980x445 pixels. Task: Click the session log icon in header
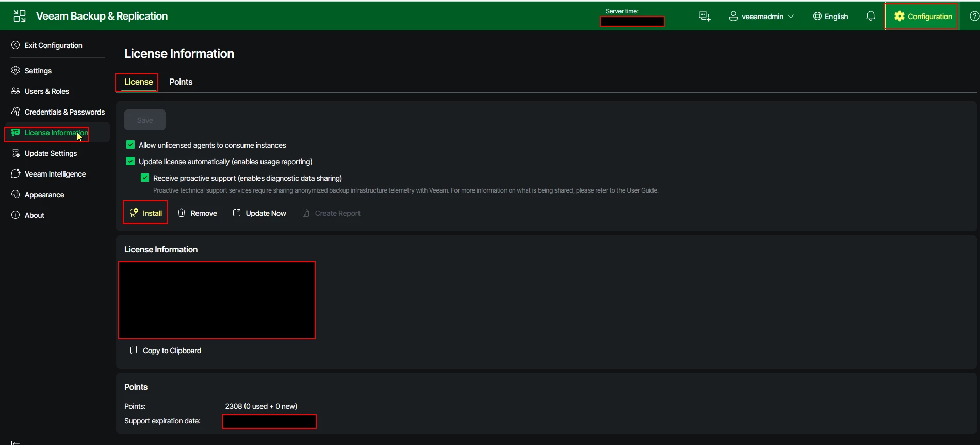point(705,17)
